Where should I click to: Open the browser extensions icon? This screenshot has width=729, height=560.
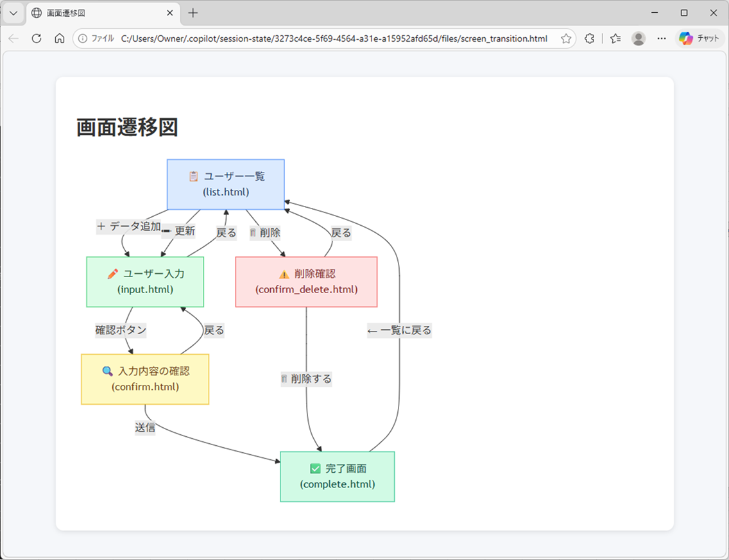click(589, 38)
